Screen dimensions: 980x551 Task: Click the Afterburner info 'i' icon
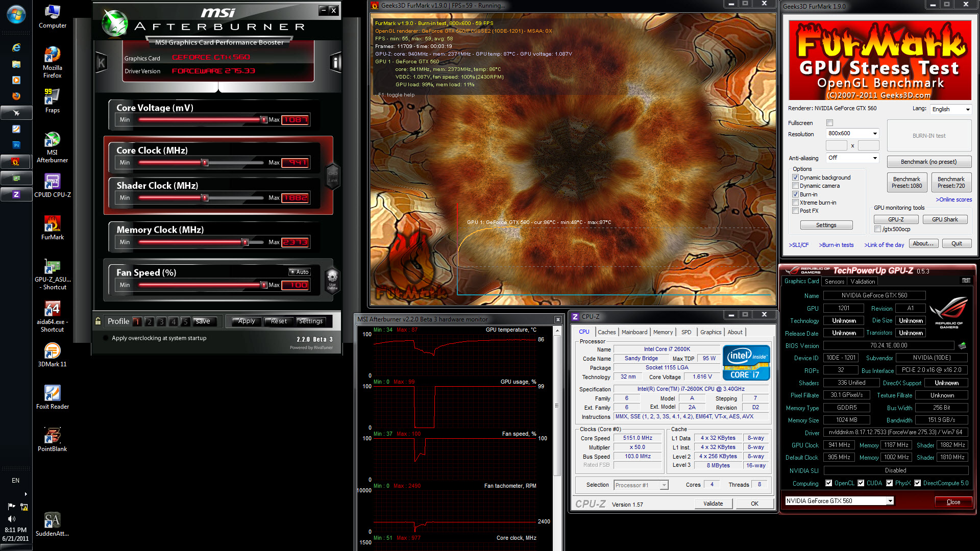tap(335, 62)
